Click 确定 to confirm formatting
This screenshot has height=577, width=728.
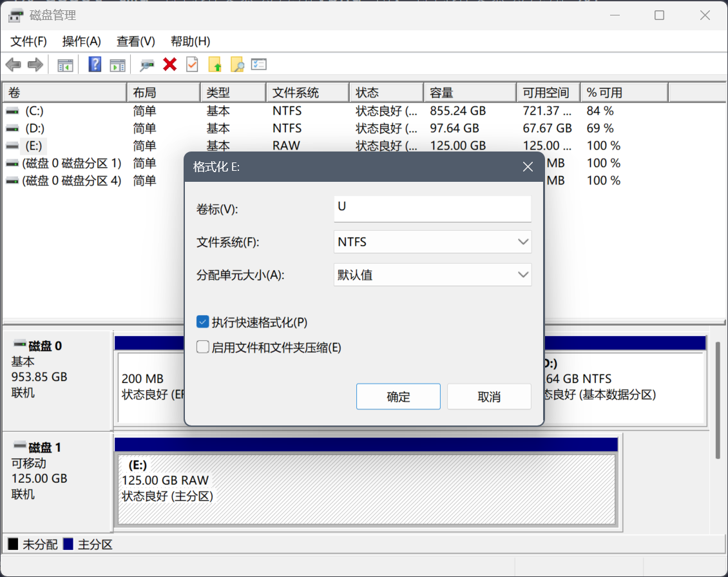click(398, 396)
